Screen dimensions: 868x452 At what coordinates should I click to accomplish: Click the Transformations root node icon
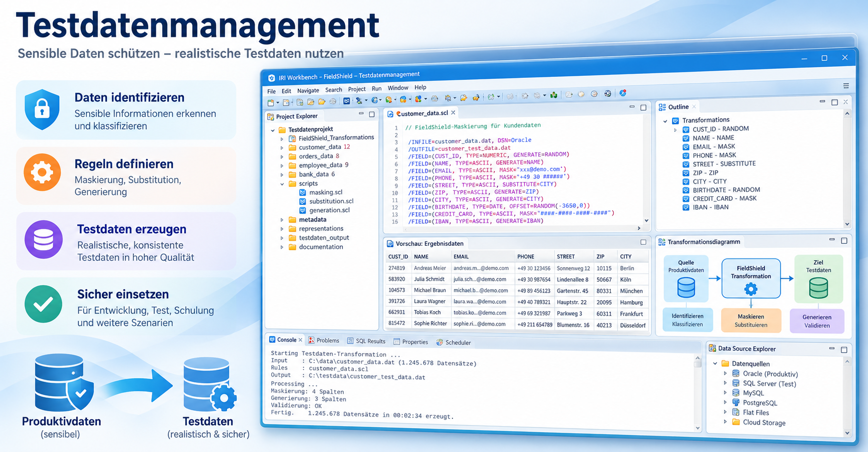(x=675, y=120)
